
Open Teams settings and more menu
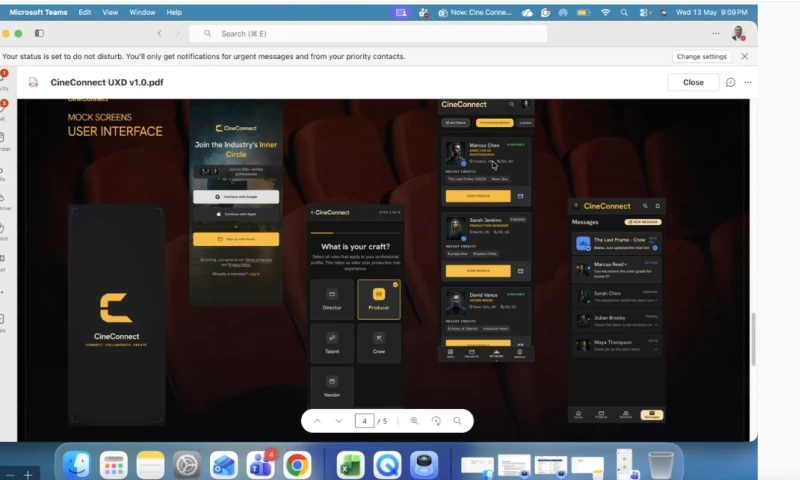click(716, 33)
